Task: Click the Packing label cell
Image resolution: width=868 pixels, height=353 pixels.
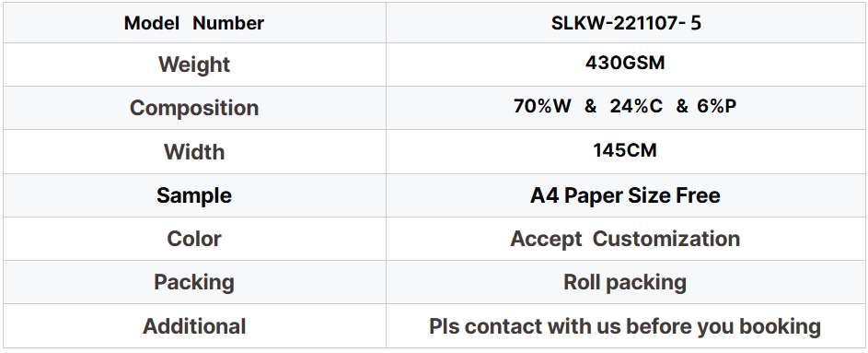Action: click(193, 282)
